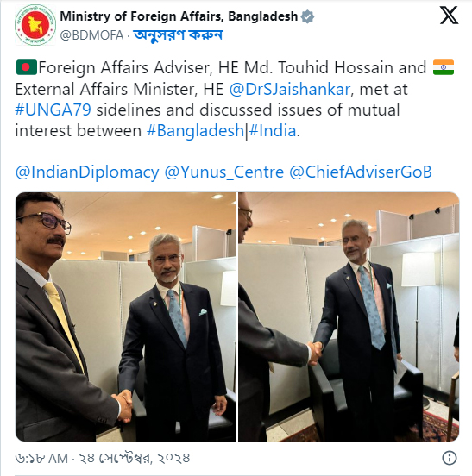Open the @ChiefAdviserGoB mention
The image size is (472, 476).
(360, 172)
